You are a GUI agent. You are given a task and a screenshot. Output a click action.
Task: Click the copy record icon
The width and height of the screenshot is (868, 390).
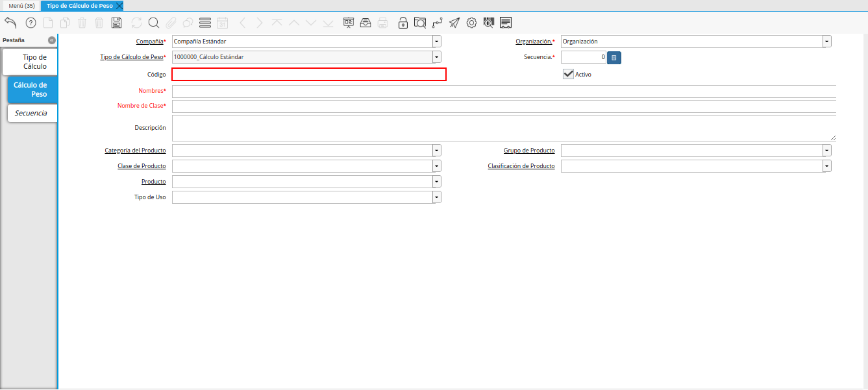[x=65, y=23]
